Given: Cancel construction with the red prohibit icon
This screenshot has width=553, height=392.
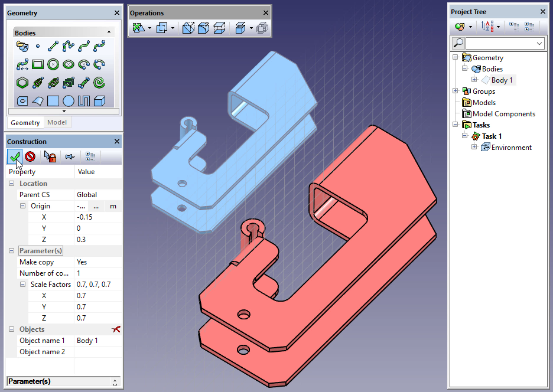Looking at the screenshot, I should point(31,156).
